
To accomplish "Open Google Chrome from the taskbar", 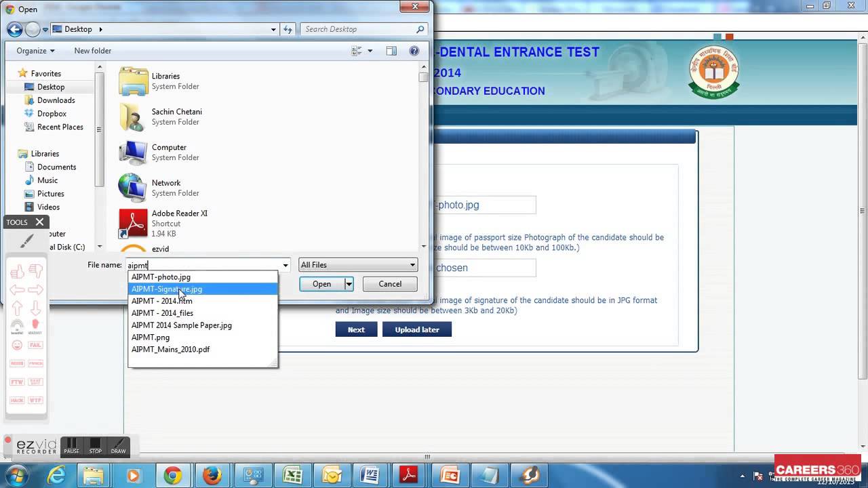I will tap(172, 476).
